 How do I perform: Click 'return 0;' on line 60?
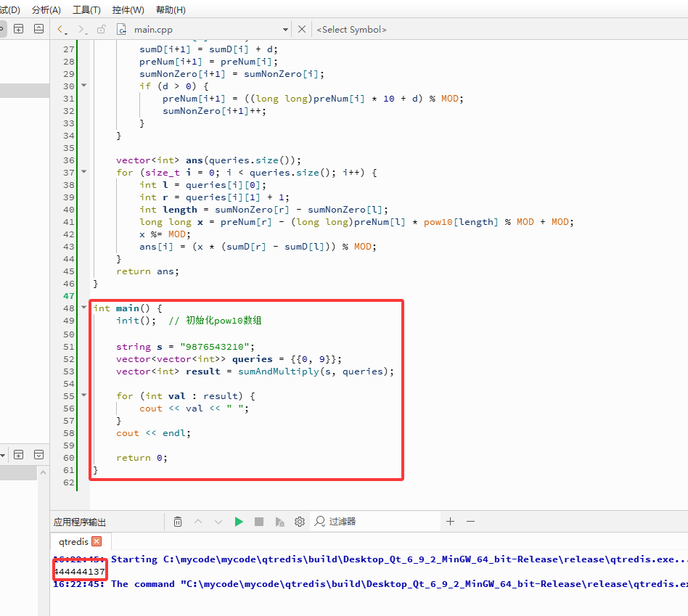click(x=142, y=458)
